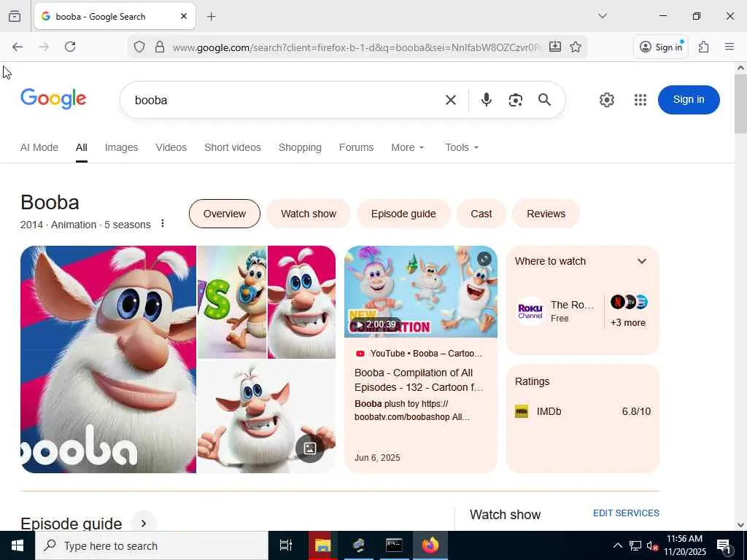Click the Watch show chip
This screenshot has height=560, width=747.
tap(309, 214)
